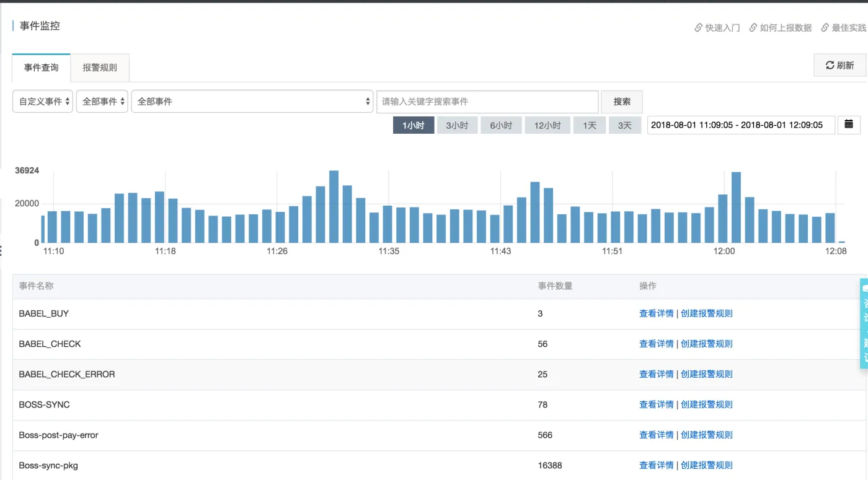Select the 6小时 time range
Screen dimensions: 868x480
click(x=501, y=125)
